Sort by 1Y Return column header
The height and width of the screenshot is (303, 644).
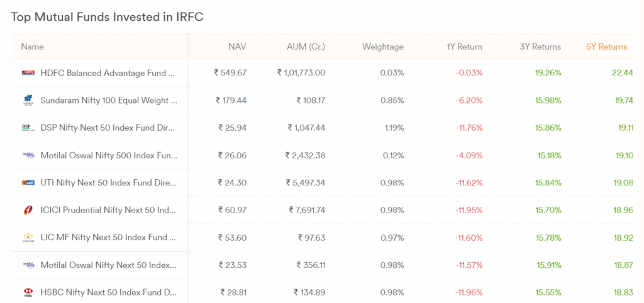coord(465,47)
